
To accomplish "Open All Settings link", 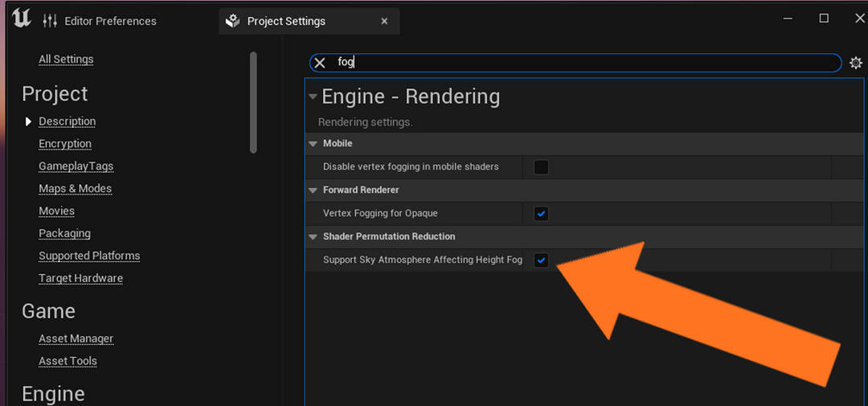I will point(66,59).
